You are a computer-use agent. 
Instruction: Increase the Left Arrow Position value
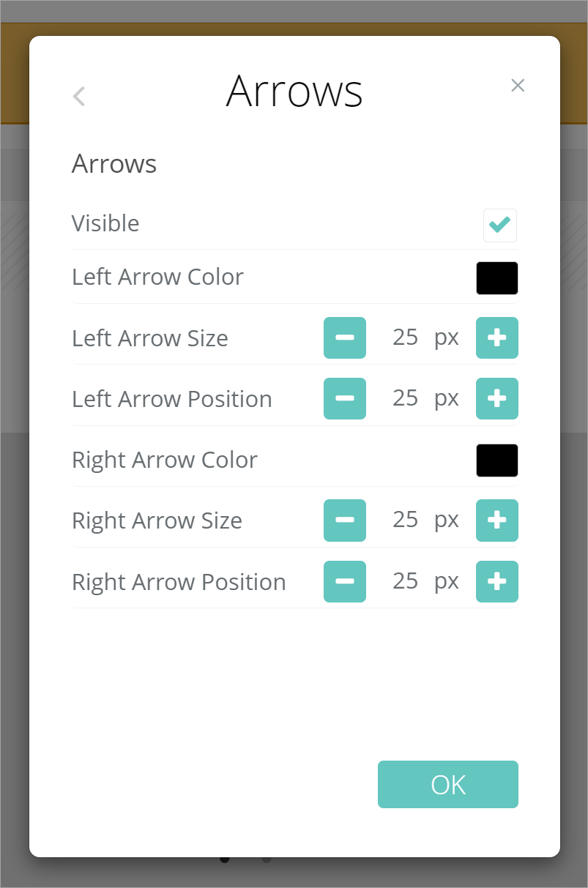pyautogui.click(x=497, y=399)
